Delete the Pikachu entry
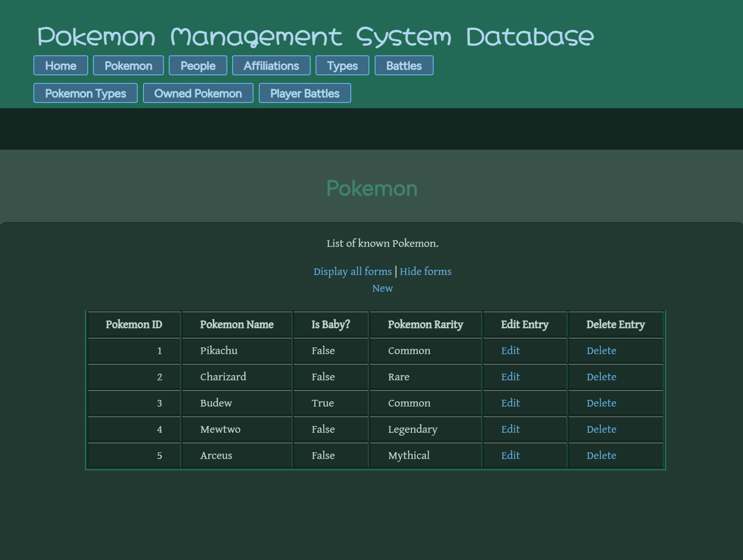Viewport: 743px width, 560px height. pyautogui.click(x=601, y=351)
